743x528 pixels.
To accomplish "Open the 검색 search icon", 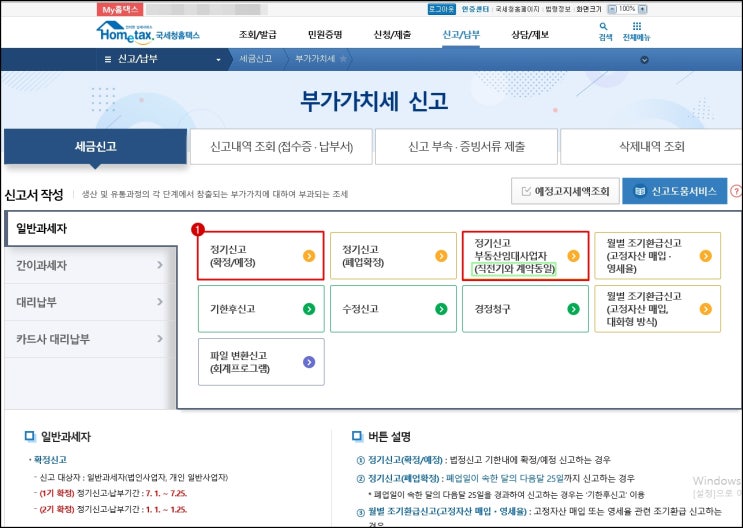I will (x=605, y=31).
